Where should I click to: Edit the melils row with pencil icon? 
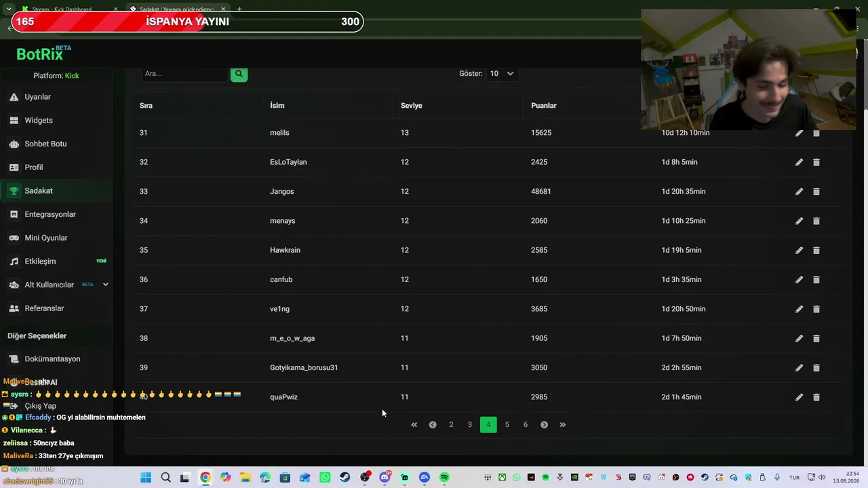point(799,133)
